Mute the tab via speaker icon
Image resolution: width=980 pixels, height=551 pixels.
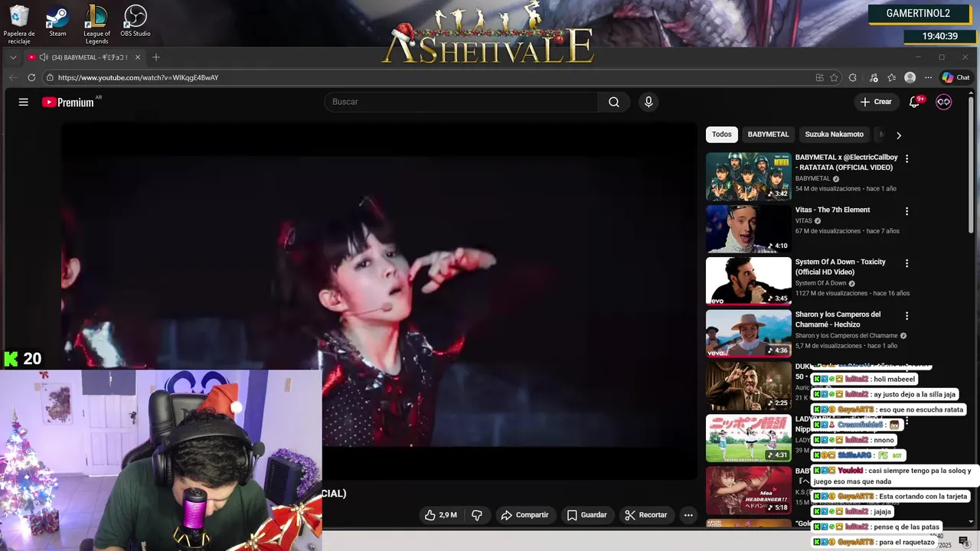(44, 57)
